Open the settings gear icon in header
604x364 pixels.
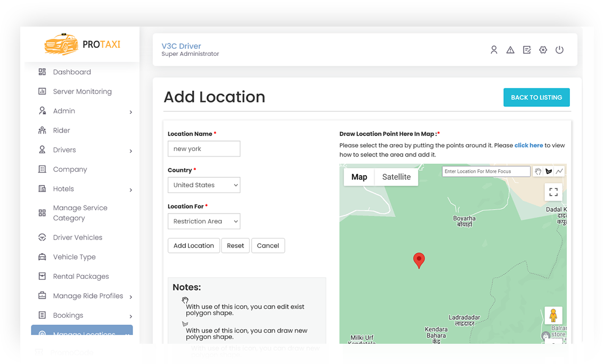pos(543,49)
